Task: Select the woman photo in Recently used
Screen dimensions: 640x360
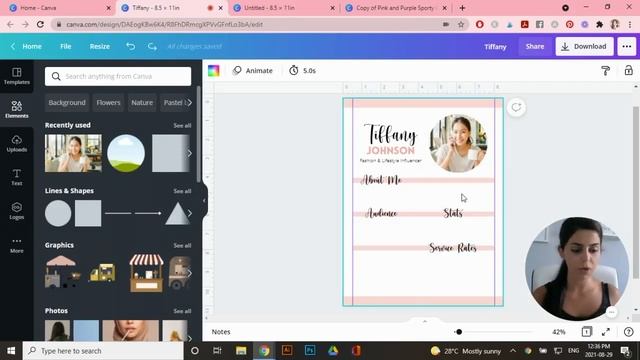Action: point(73,153)
